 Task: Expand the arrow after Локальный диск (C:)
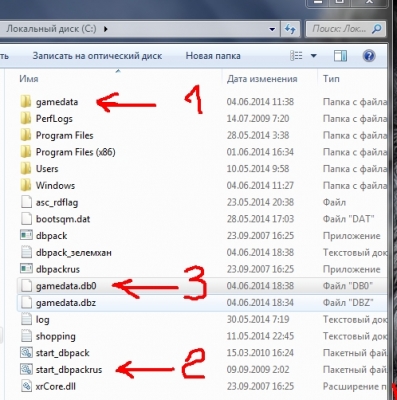pyautogui.click(x=106, y=29)
